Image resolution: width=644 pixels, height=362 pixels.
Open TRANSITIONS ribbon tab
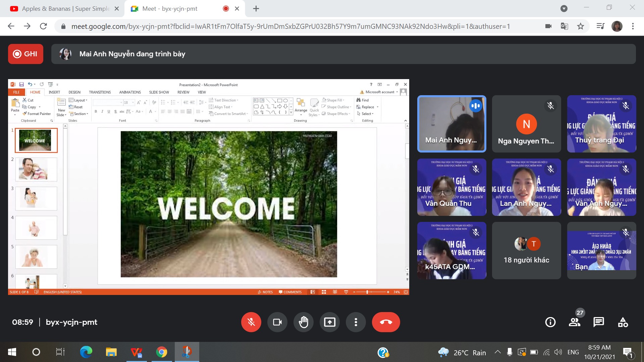click(x=100, y=92)
